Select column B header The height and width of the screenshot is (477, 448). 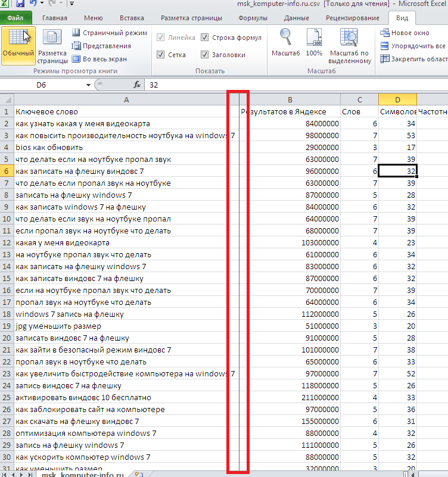point(290,100)
